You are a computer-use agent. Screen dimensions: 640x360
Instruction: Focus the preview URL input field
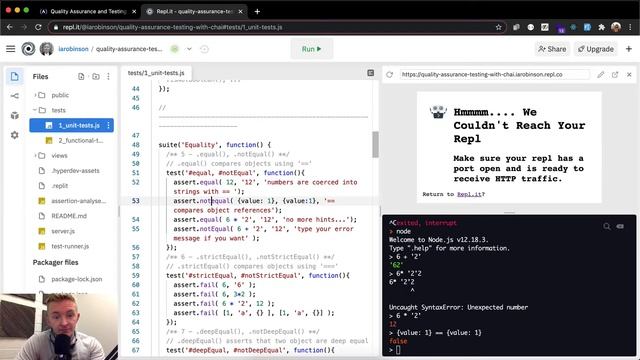tap(494, 75)
